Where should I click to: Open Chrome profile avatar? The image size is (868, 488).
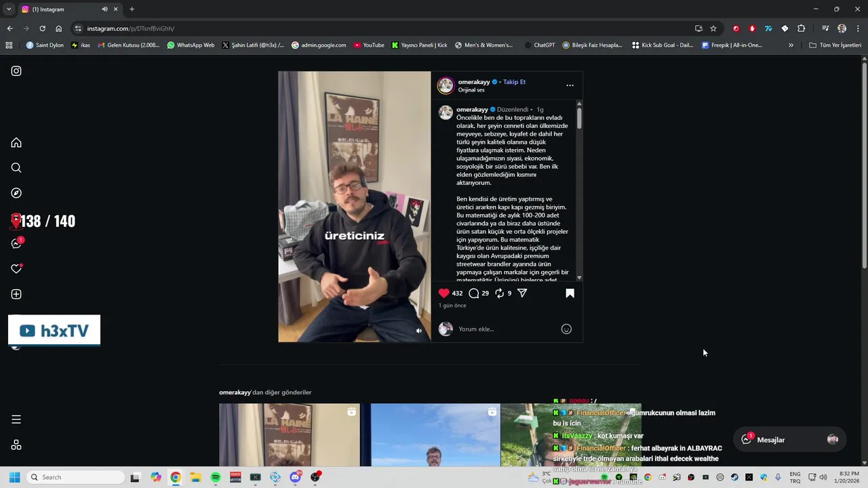(x=842, y=28)
